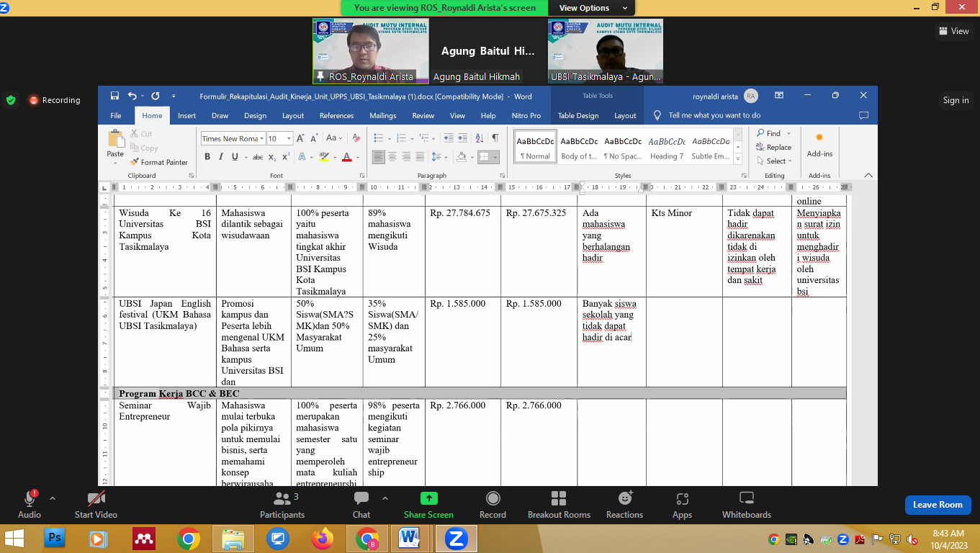Open Zoom Whiteboards

click(x=747, y=505)
